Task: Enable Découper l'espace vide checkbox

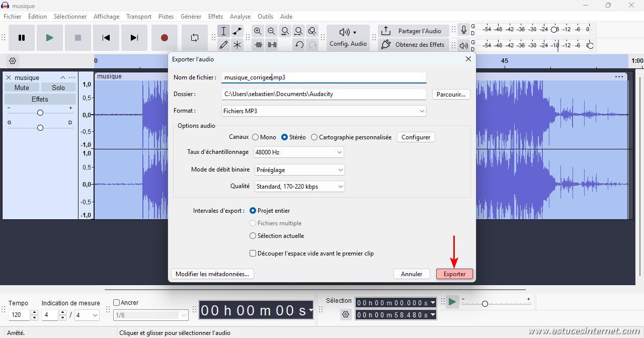Action: coord(253,253)
